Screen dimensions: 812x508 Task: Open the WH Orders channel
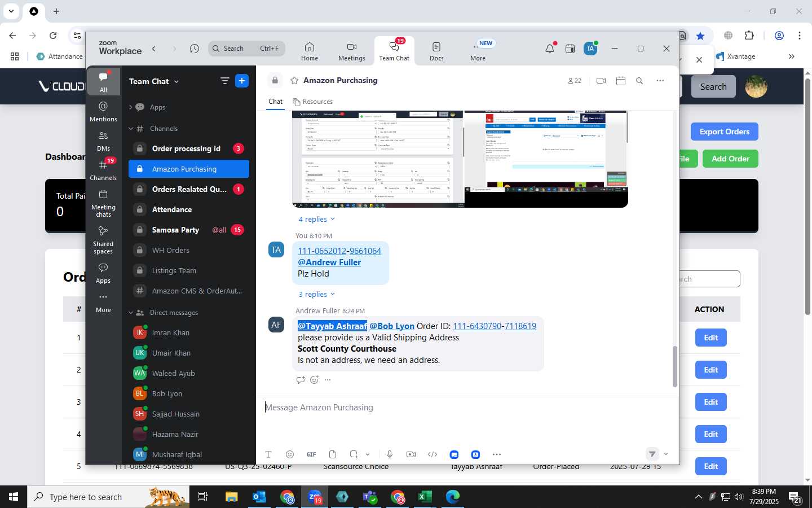click(x=189, y=250)
